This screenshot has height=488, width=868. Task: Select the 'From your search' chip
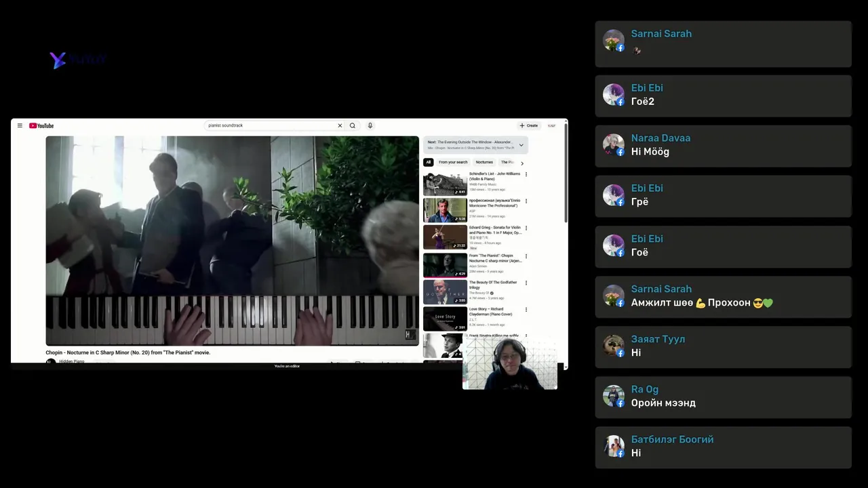453,162
